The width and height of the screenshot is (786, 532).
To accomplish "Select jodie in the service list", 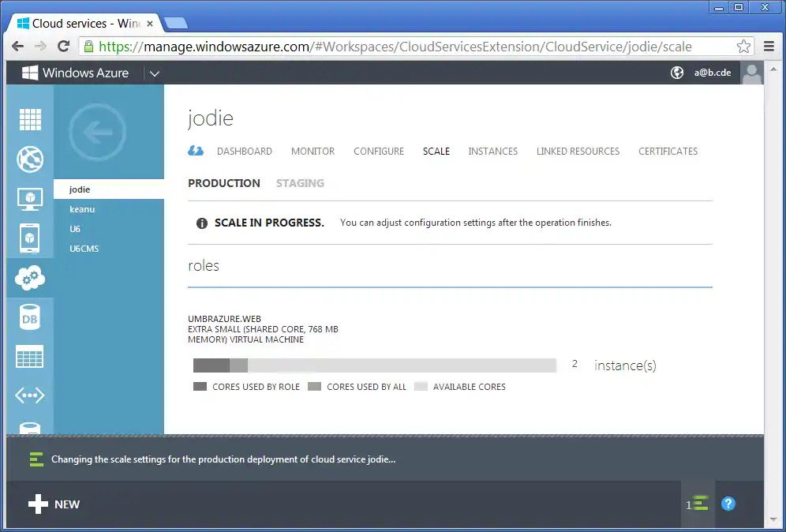I will pyautogui.click(x=109, y=189).
